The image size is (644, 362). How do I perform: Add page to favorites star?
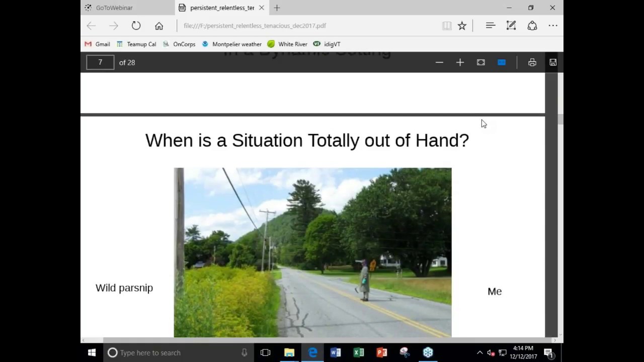coord(462,26)
